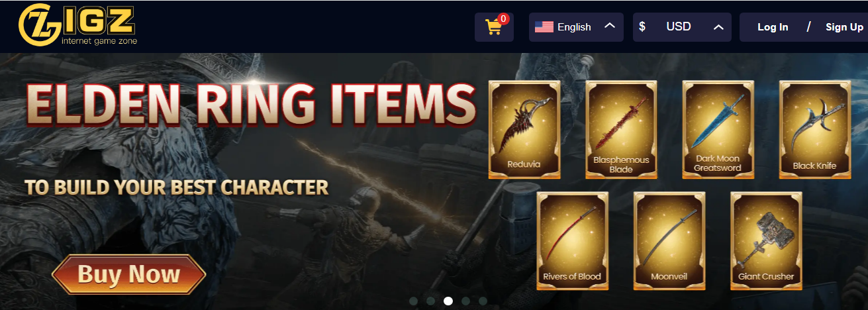Jump to the last carousel slide dot
This screenshot has height=310, width=868.
coord(483,301)
